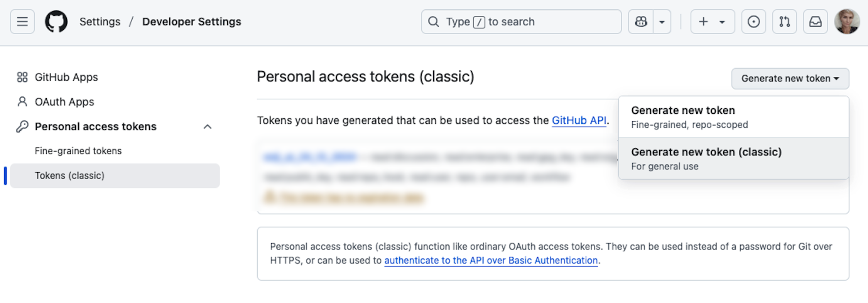868x303 pixels.
Task: Toggle the Generate new token dropdown button
Action: pos(790,79)
